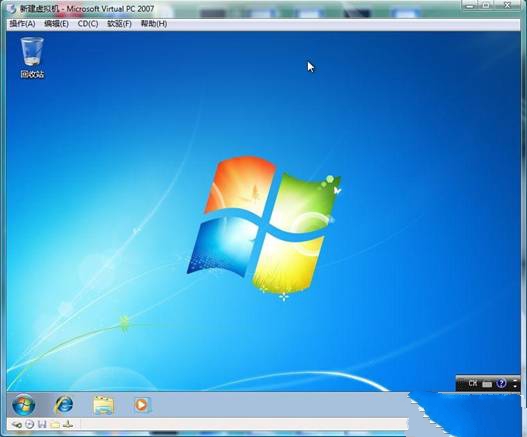The image size is (527, 437).
Task: Click the floppy disk status icon
Action: click(x=42, y=425)
